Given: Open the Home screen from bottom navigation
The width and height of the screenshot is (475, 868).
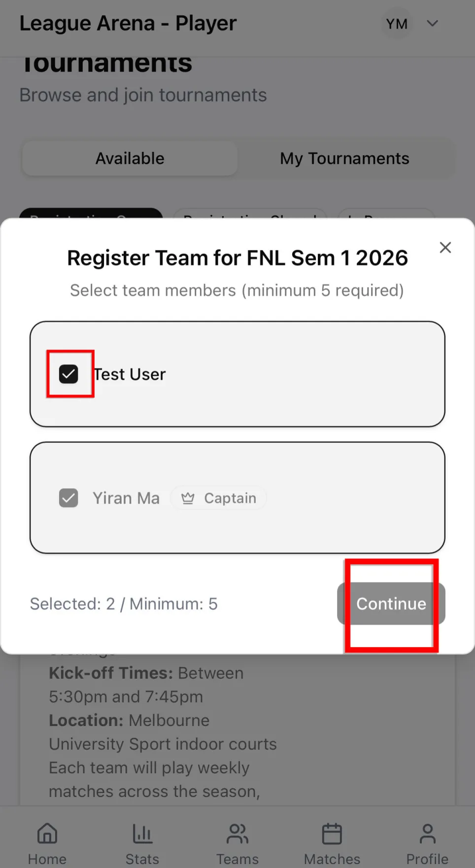Looking at the screenshot, I should [x=47, y=838].
